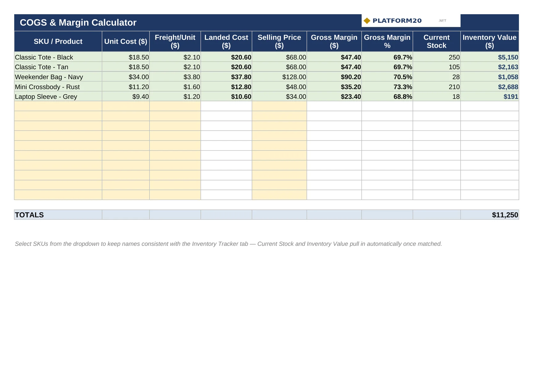The image size is (555, 392).
Task: Click the SKU / Product column header
Action: point(58,41)
